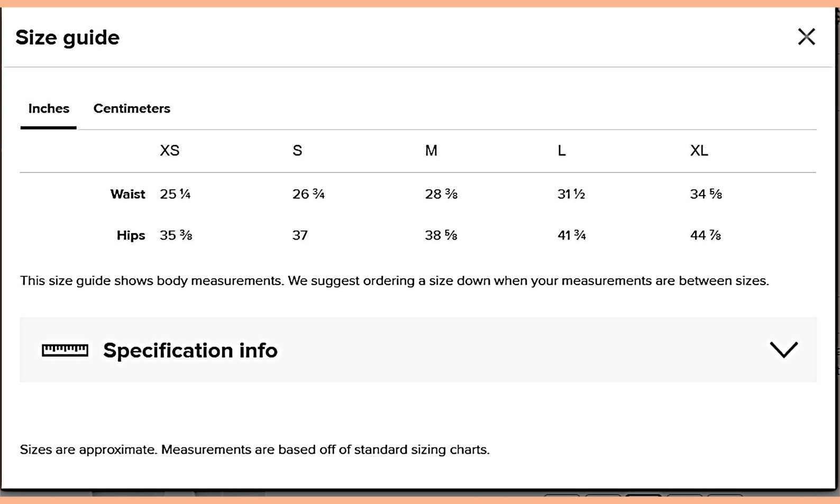840x504 pixels.
Task: Click the L waist value 31 ½
Action: pyautogui.click(x=571, y=194)
